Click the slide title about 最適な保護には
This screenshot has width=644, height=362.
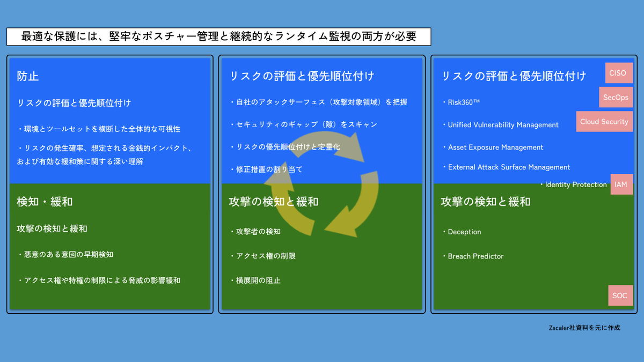coord(218,36)
